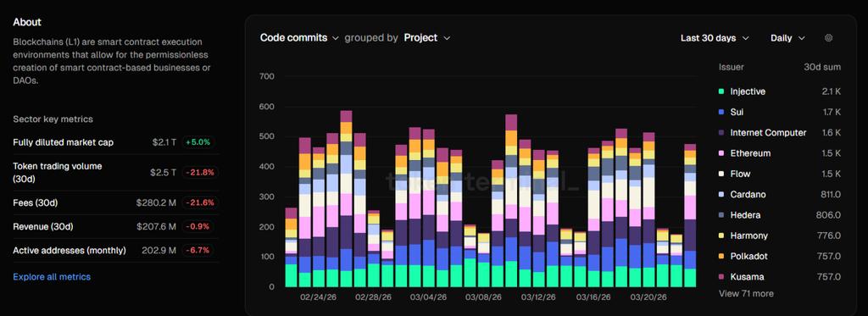
Task: Click the Cardano legend label
Action: tap(748, 195)
